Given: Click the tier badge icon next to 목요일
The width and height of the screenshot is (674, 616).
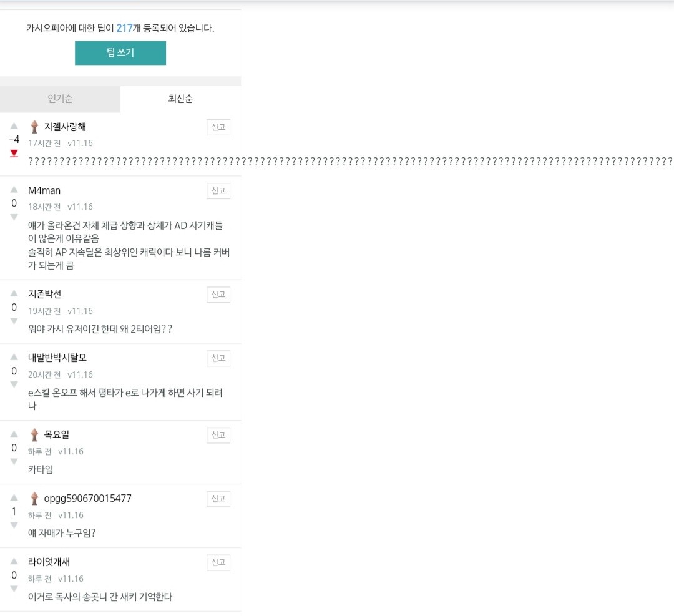Looking at the screenshot, I should pos(34,434).
